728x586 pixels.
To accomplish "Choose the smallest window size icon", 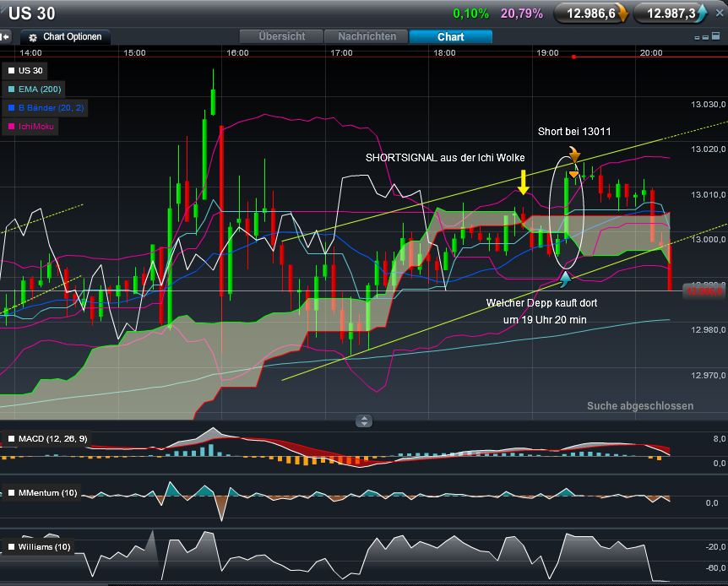I will (x=697, y=38).
